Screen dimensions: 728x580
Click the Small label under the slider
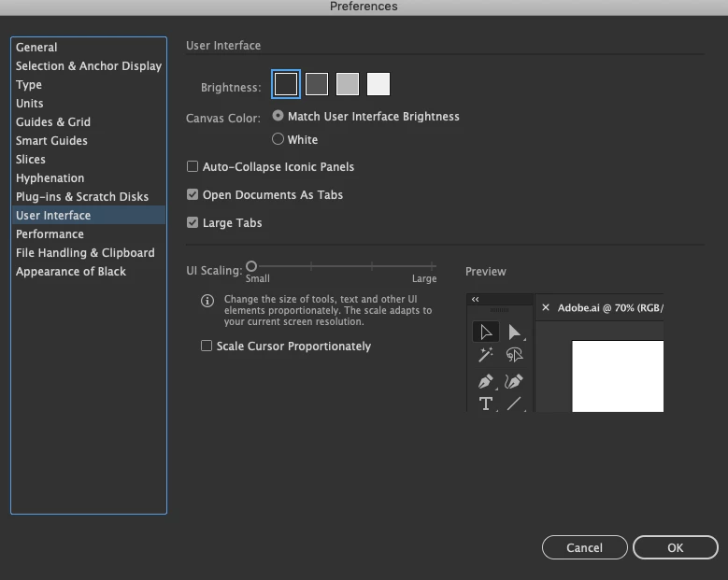click(258, 278)
